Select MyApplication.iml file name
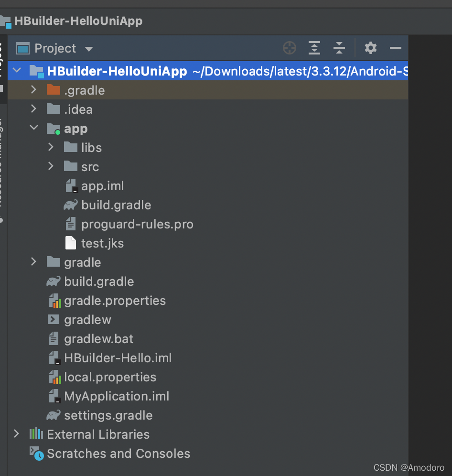452x476 pixels. pyautogui.click(x=117, y=397)
